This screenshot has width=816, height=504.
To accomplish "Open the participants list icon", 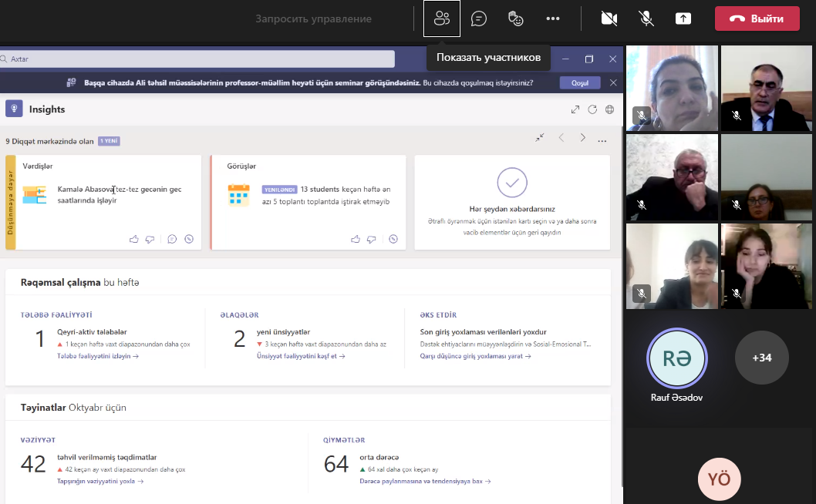I will pos(442,18).
